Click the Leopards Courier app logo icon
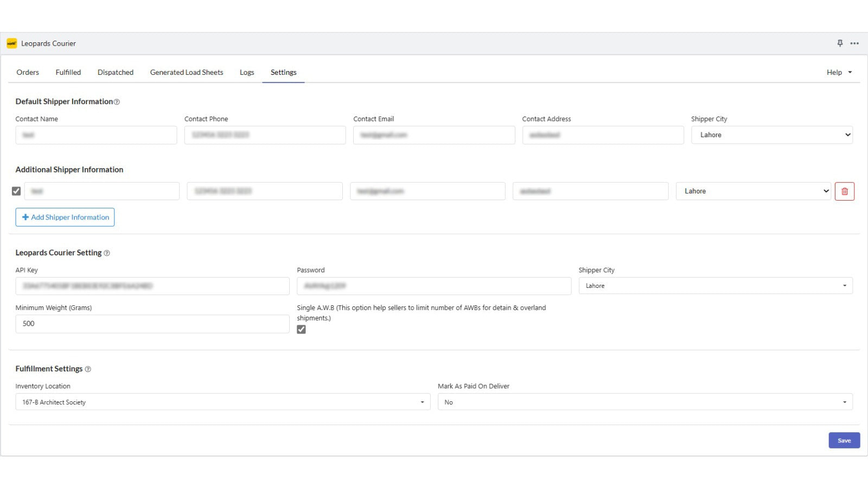This screenshot has height=488, width=868. point(11,43)
